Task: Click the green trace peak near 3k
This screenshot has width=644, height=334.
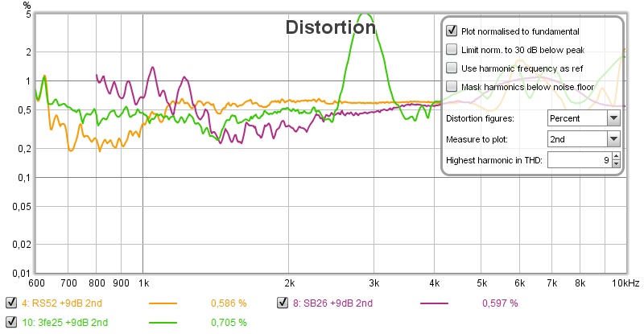Action: click(366, 14)
